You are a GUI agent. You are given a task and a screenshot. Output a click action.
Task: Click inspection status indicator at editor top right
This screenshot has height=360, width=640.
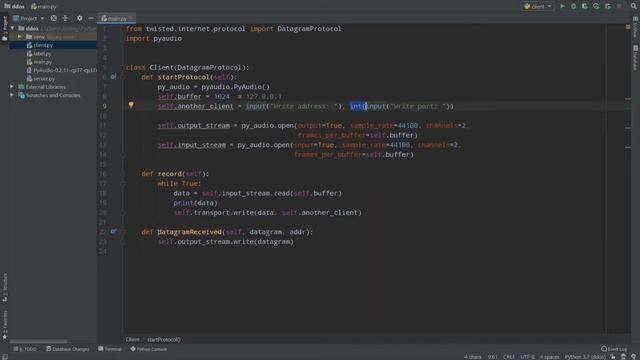pos(628,27)
